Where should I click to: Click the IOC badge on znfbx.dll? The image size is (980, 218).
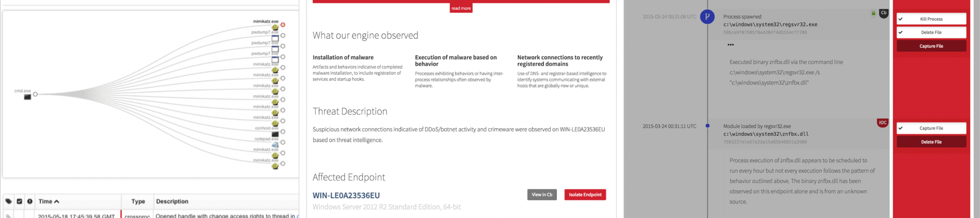pyautogui.click(x=882, y=122)
